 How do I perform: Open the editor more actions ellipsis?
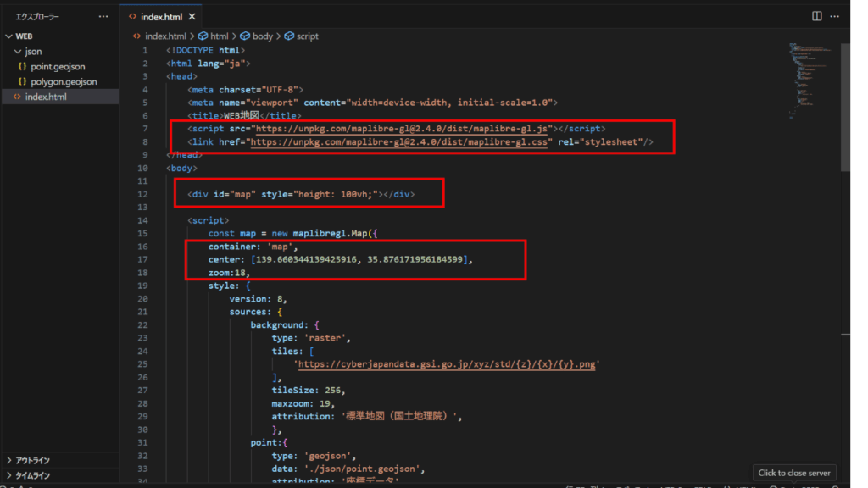[x=837, y=16]
